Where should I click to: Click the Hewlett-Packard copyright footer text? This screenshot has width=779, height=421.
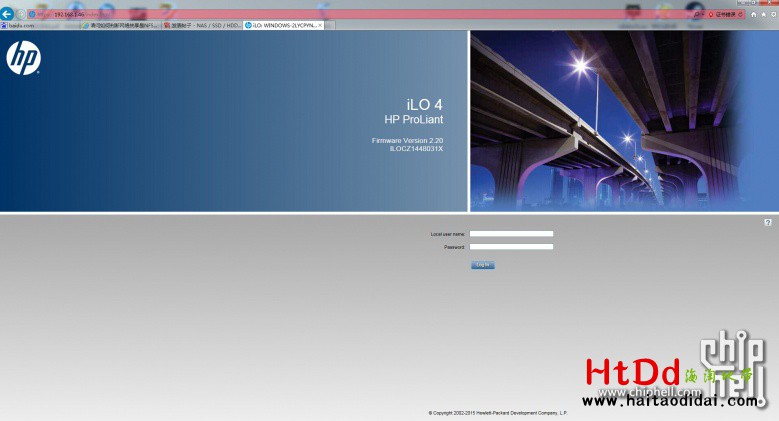coord(498,413)
